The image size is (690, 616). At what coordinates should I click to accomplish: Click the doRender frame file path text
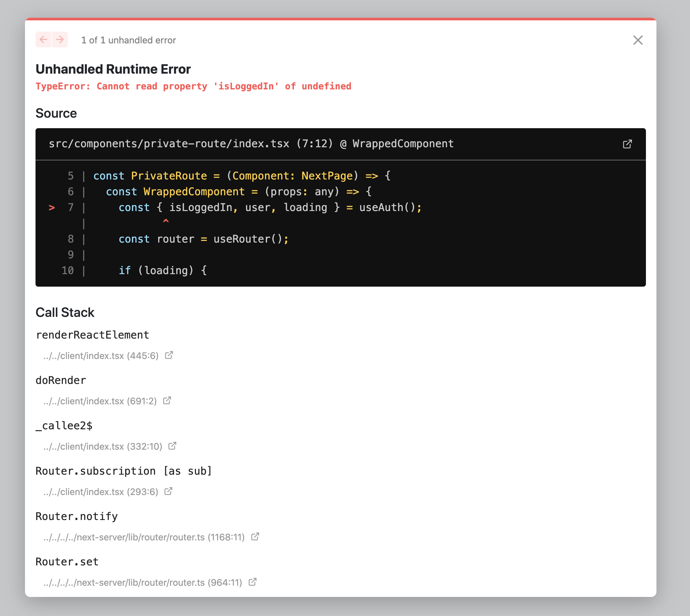click(x=100, y=400)
